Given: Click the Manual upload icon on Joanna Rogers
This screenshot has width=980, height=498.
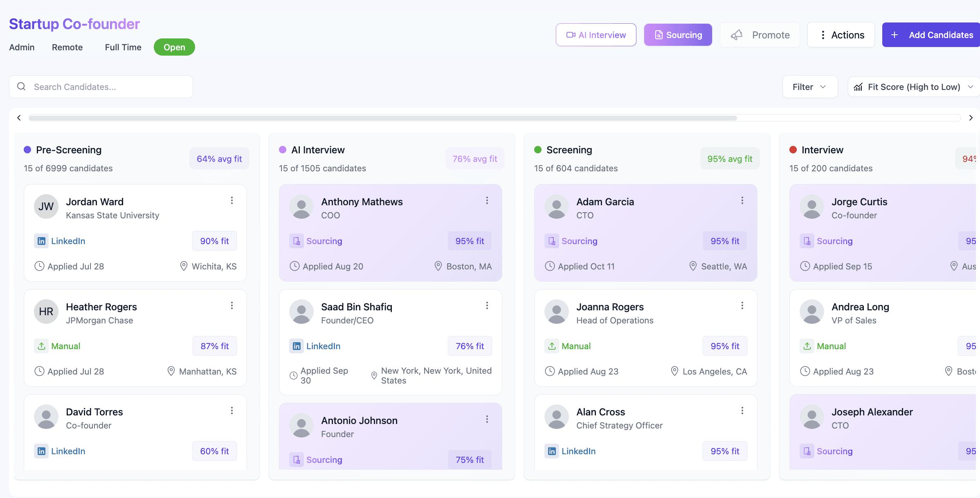Looking at the screenshot, I should tap(552, 346).
